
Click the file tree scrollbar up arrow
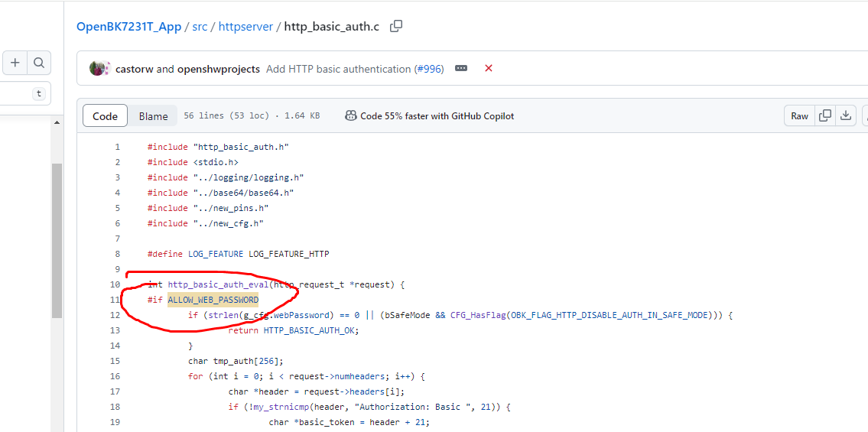(57, 123)
